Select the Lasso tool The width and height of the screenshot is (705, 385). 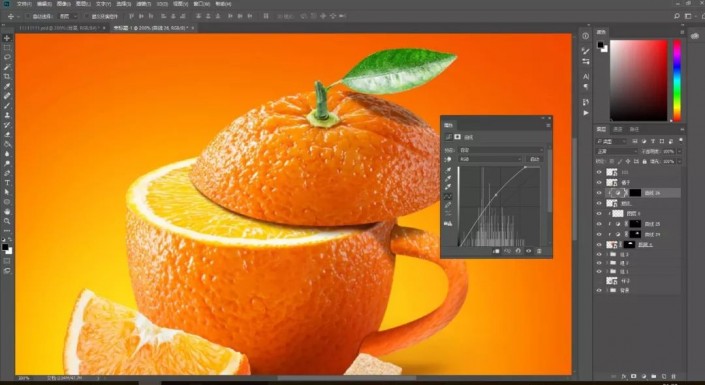7,57
